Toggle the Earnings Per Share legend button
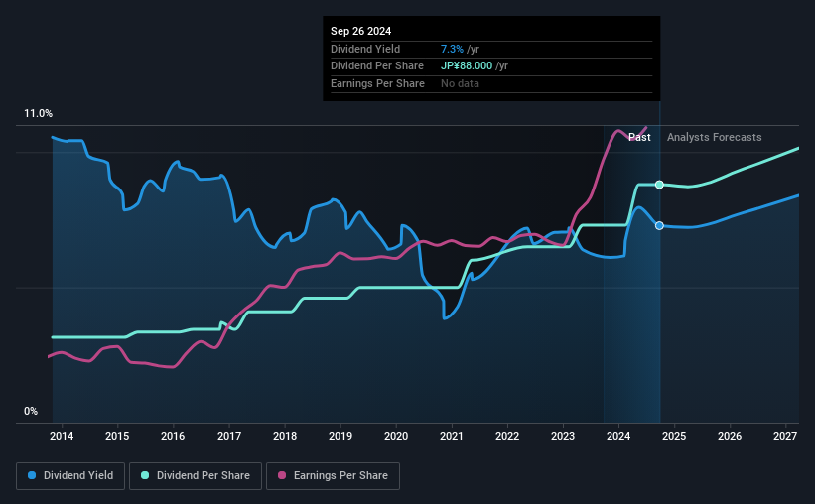Image resolution: width=815 pixels, height=504 pixels. pyautogui.click(x=333, y=476)
